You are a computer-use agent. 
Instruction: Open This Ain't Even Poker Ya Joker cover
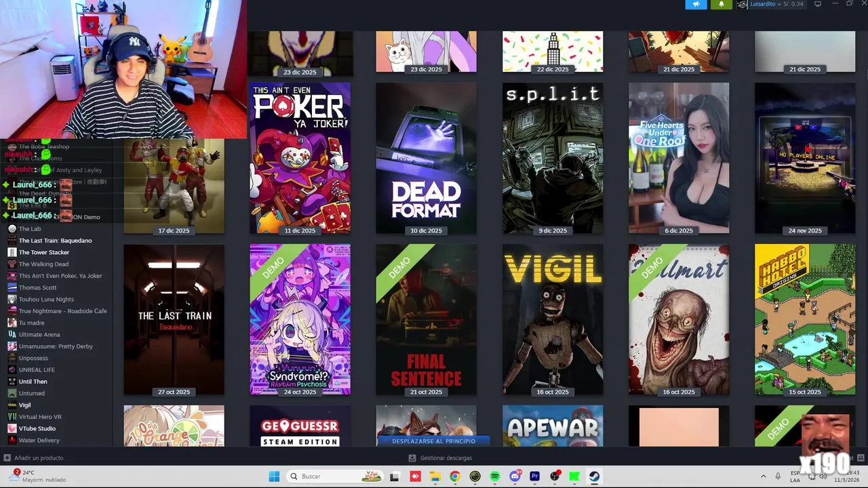coord(300,159)
